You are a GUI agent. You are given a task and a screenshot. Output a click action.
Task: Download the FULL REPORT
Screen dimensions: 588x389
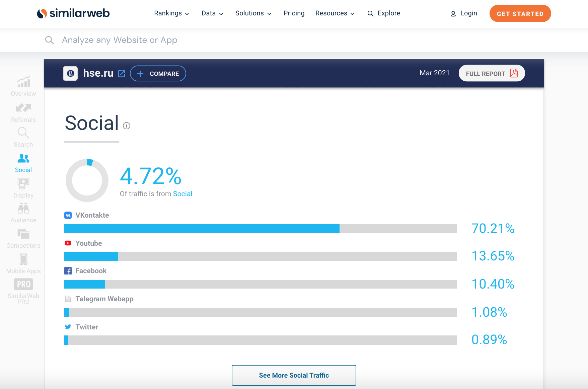492,73
